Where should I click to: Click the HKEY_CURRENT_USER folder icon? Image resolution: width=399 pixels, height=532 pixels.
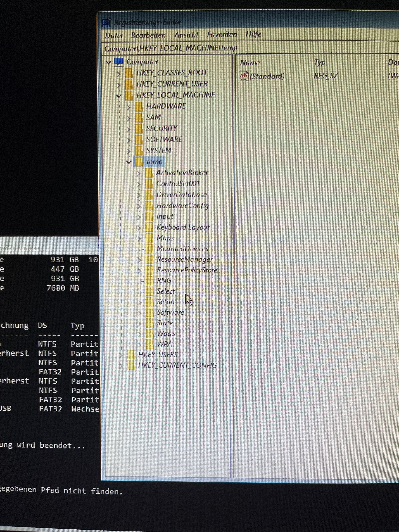coord(129,84)
